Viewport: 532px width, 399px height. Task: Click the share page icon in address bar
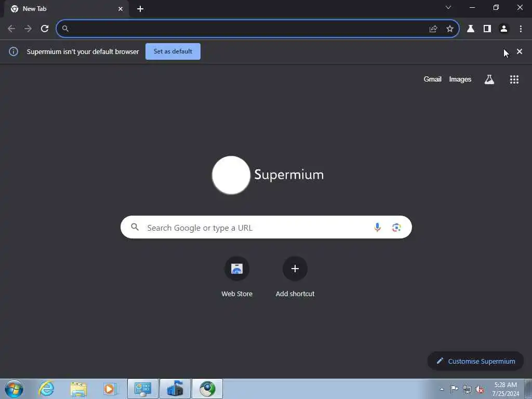433,29
